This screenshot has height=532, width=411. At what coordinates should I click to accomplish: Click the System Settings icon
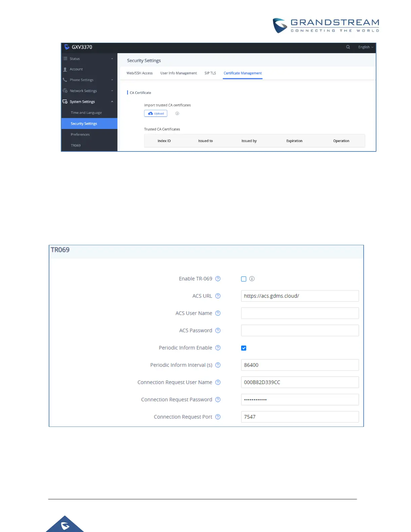[65, 101]
